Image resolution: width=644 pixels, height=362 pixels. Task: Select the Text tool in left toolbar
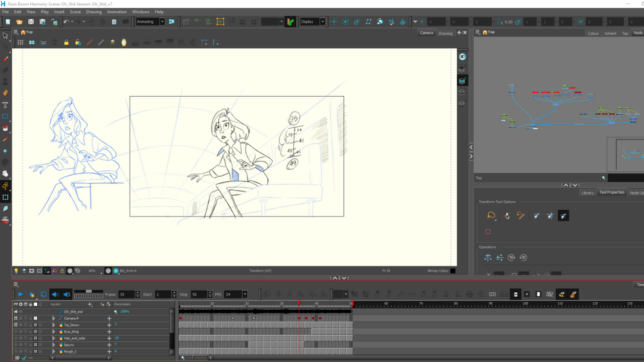point(5,105)
